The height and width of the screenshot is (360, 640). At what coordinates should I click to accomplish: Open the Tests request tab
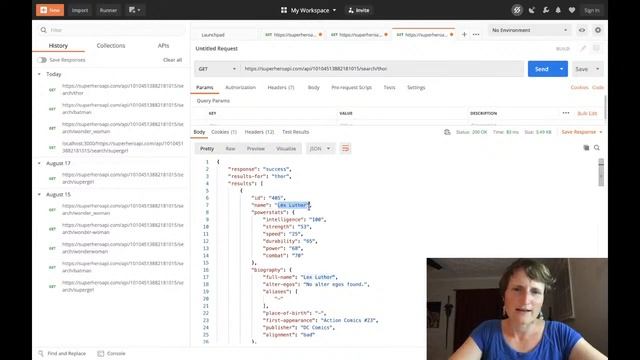(x=389, y=87)
